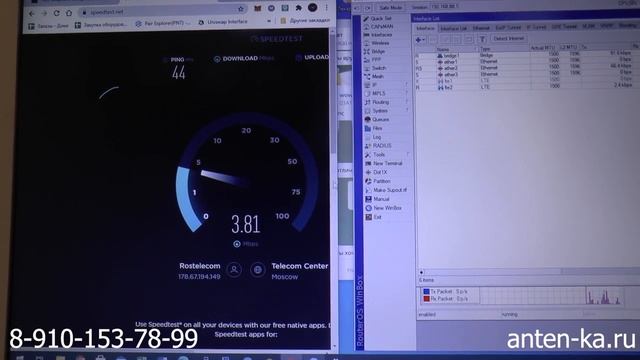This screenshot has width=640, height=360.
Task: Open Manual in WinBox sidebar
Action: (377, 199)
